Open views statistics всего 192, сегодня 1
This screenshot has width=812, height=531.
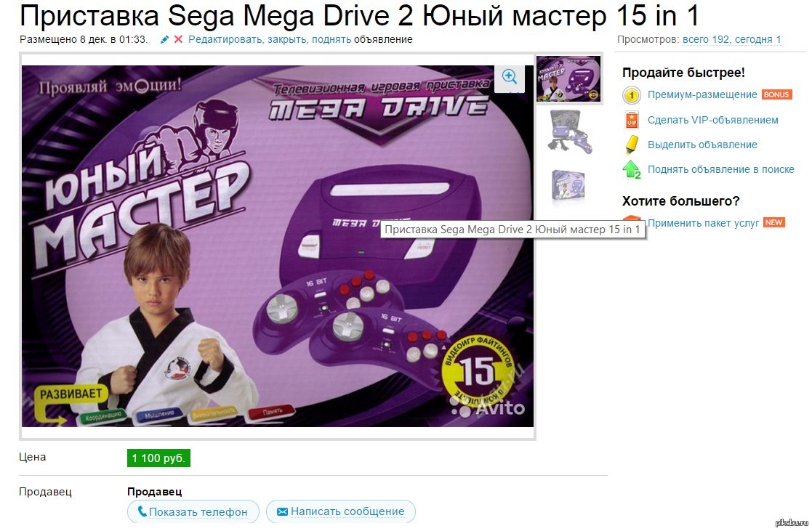(732, 39)
